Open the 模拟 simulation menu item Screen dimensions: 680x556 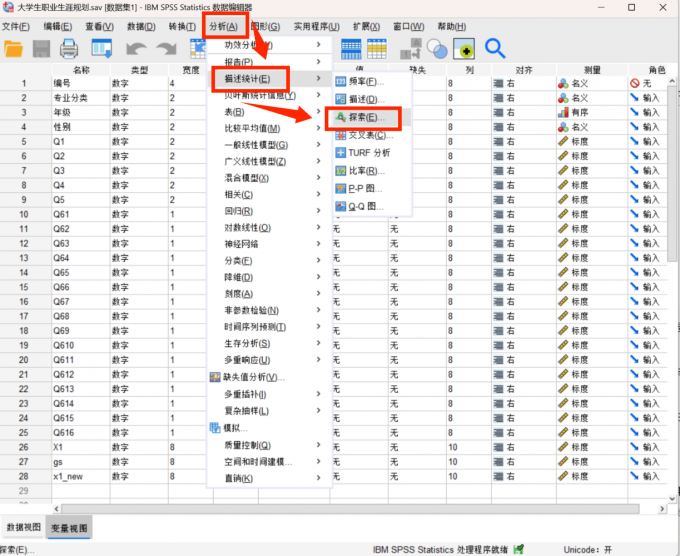coord(269,428)
